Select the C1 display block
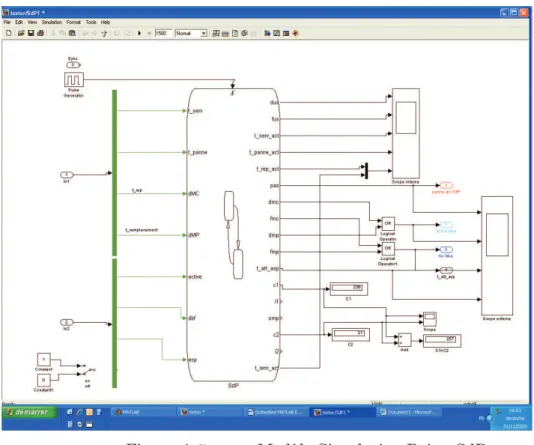 click(x=349, y=288)
